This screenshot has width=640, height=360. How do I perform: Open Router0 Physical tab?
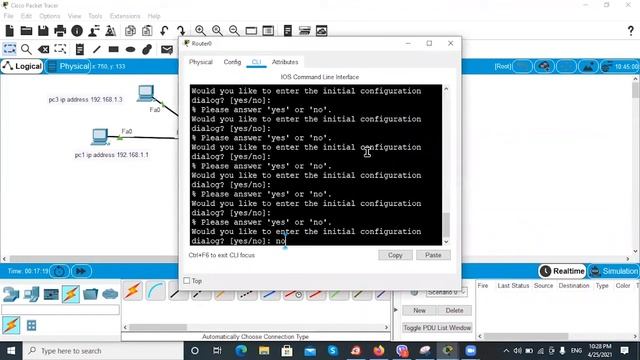(201, 62)
